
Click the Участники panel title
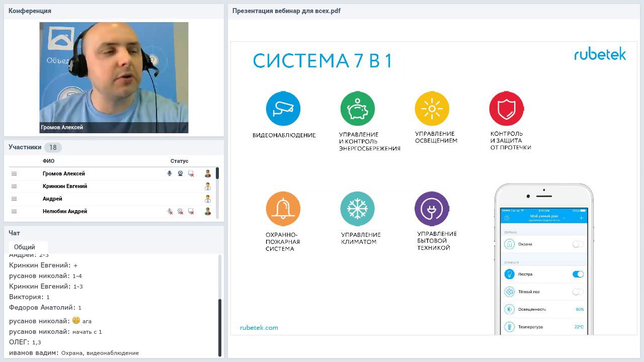[x=25, y=147]
